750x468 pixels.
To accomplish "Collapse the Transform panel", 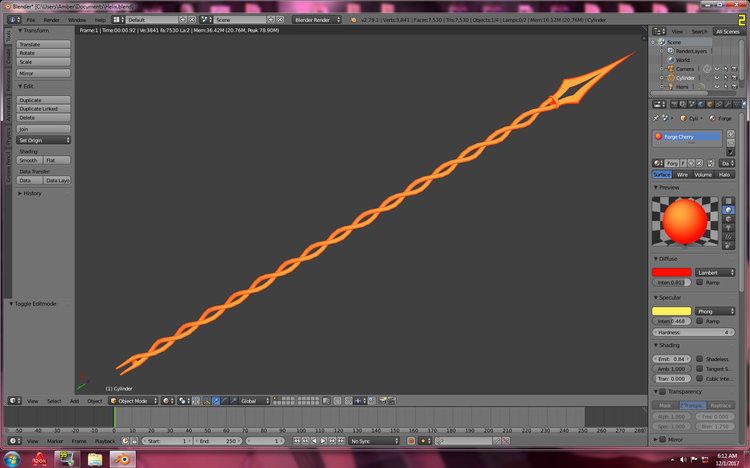I will click(33, 30).
